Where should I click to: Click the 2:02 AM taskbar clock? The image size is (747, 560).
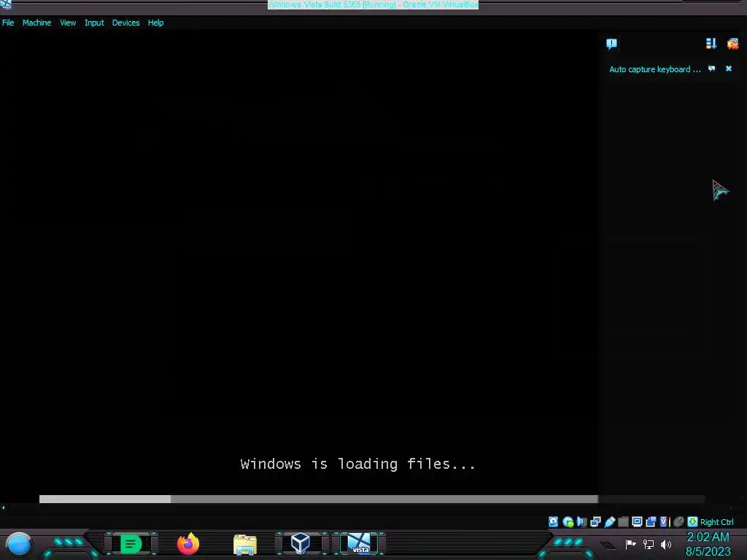tap(708, 537)
